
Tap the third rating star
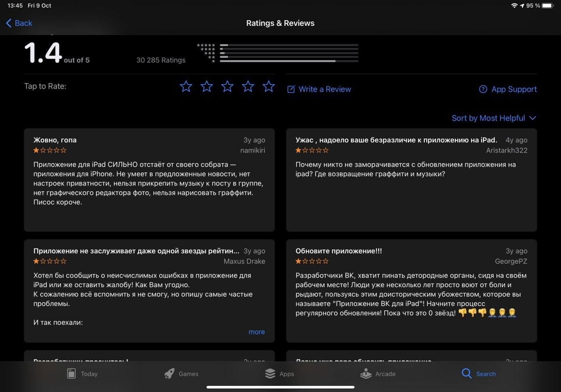pyautogui.click(x=227, y=86)
